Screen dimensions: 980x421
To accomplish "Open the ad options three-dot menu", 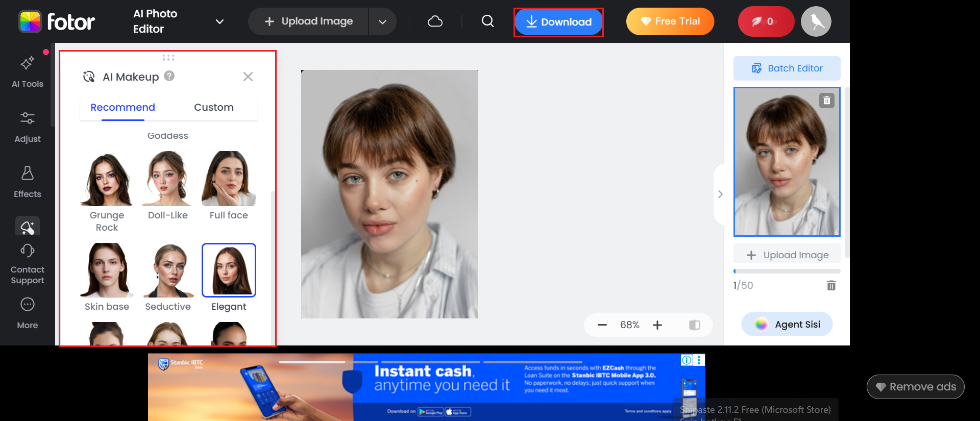I will pyautogui.click(x=699, y=360).
